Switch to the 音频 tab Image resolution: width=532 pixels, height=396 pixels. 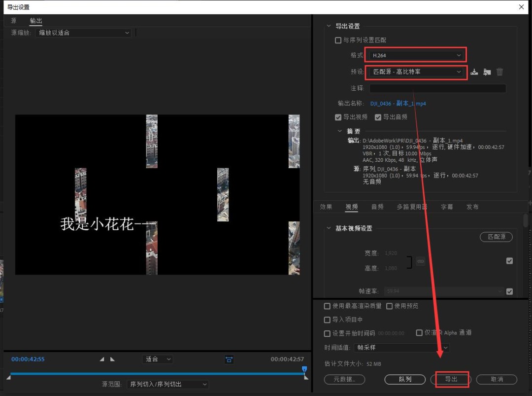[377, 207]
